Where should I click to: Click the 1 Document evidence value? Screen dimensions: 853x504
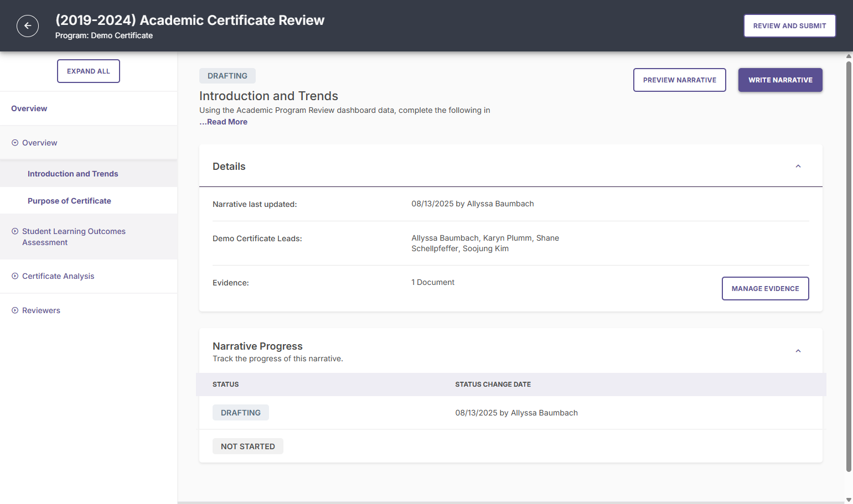433,282
